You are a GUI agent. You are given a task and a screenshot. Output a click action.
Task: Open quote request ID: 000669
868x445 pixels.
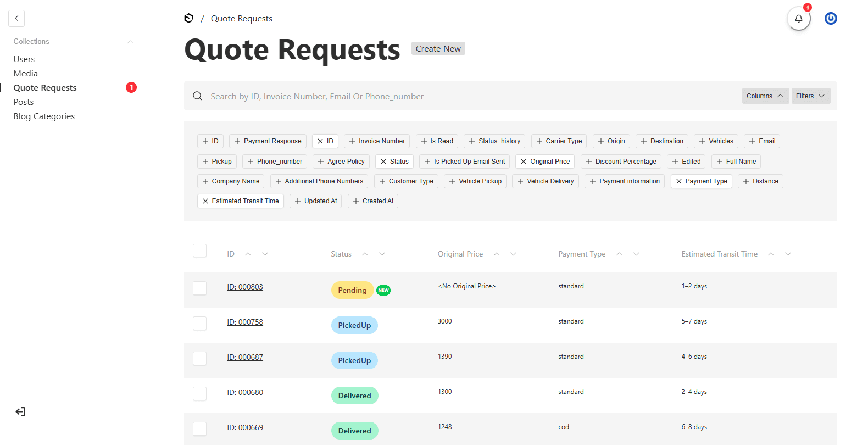pos(245,427)
